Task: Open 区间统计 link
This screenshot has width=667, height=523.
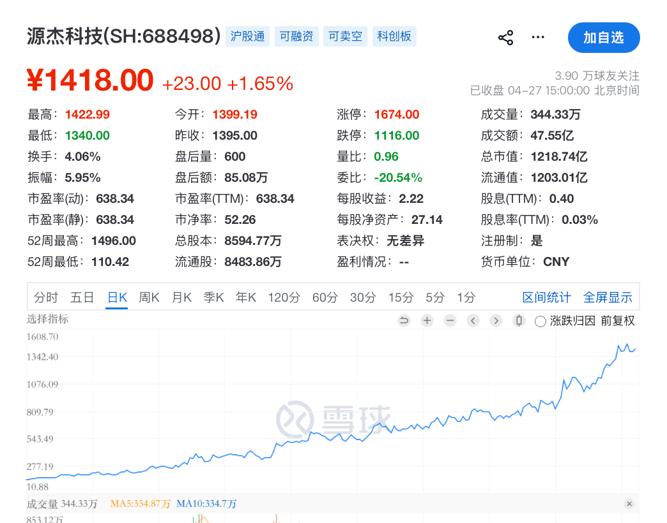Action: [546, 297]
